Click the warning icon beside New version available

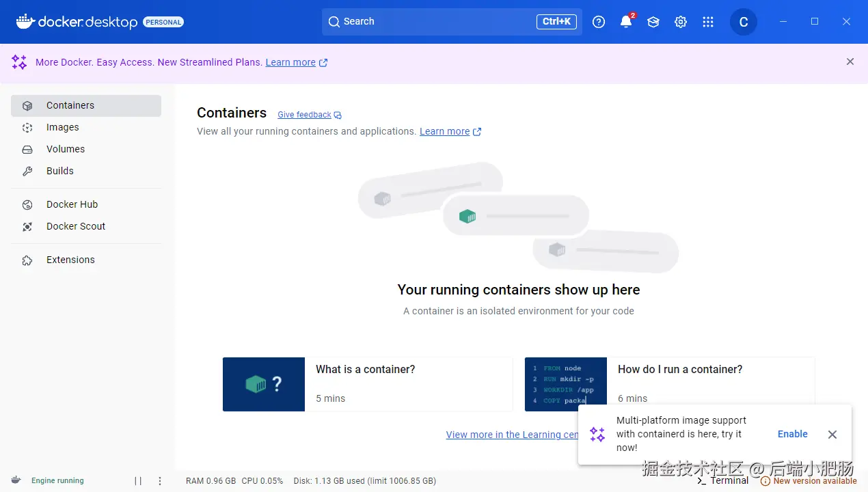[765, 481]
